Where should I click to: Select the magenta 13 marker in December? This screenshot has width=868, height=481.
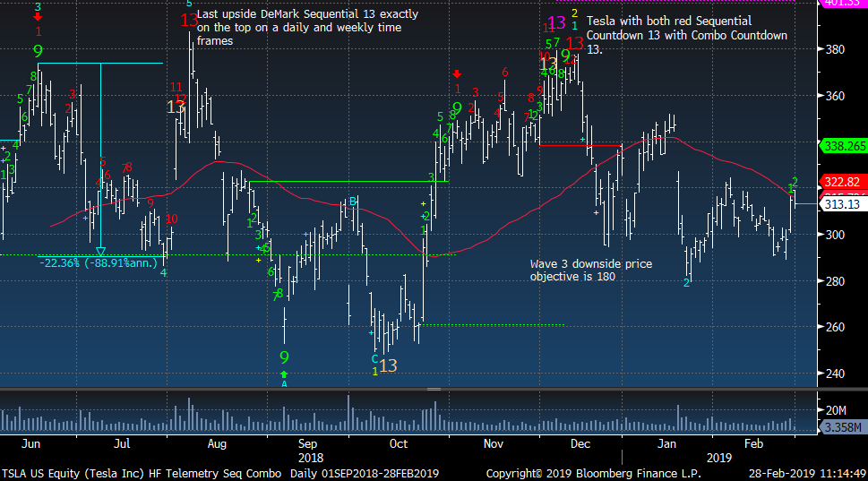coord(556,22)
